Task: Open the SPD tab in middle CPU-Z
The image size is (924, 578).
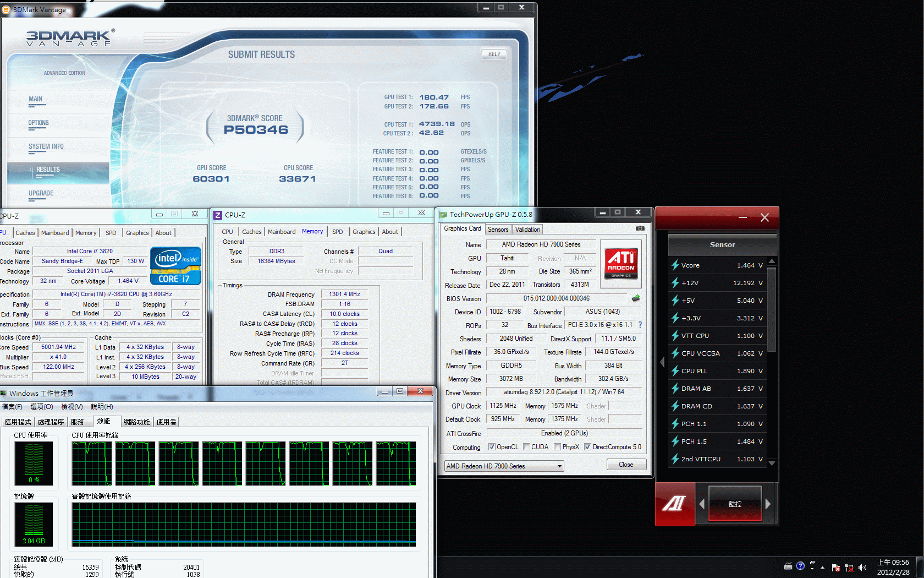Action: [x=338, y=232]
